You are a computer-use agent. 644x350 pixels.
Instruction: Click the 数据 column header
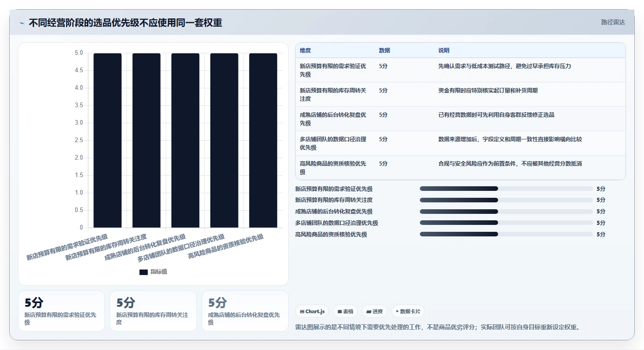click(x=384, y=51)
